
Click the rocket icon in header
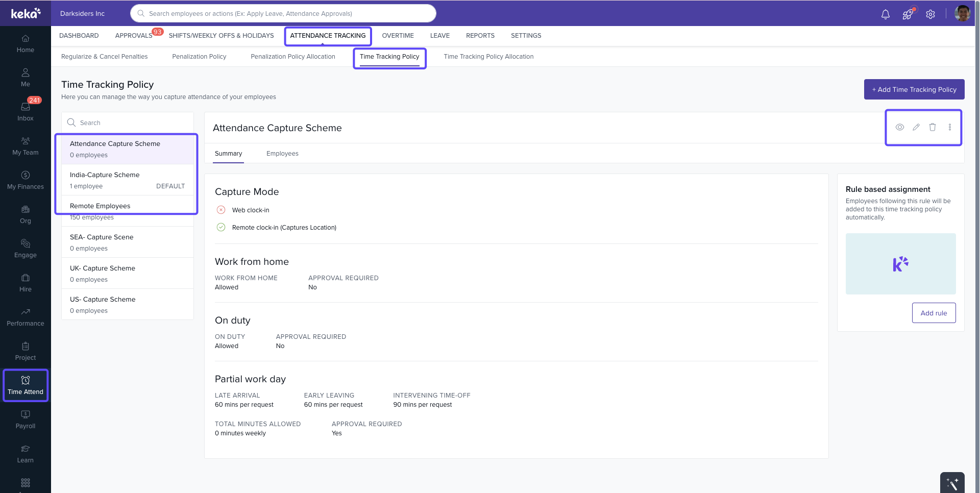(908, 14)
